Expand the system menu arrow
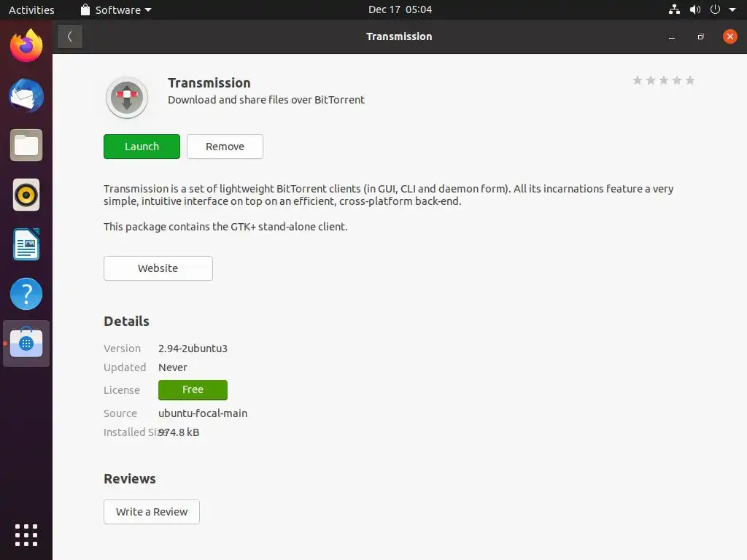The height and width of the screenshot is (560, 747). tap(732, 10)
